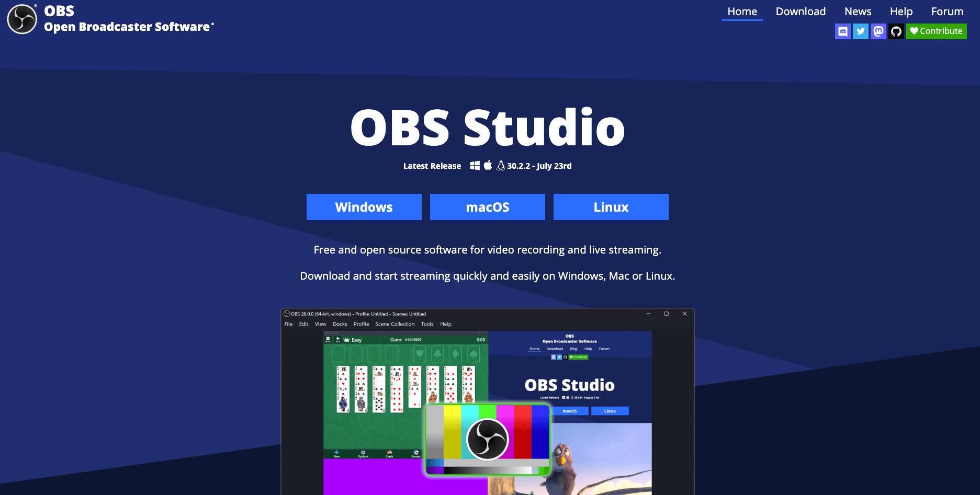The width and height of the screenshot is (980, 495).
Task: Open the News nav item
Action: click(x=858, y=11)
